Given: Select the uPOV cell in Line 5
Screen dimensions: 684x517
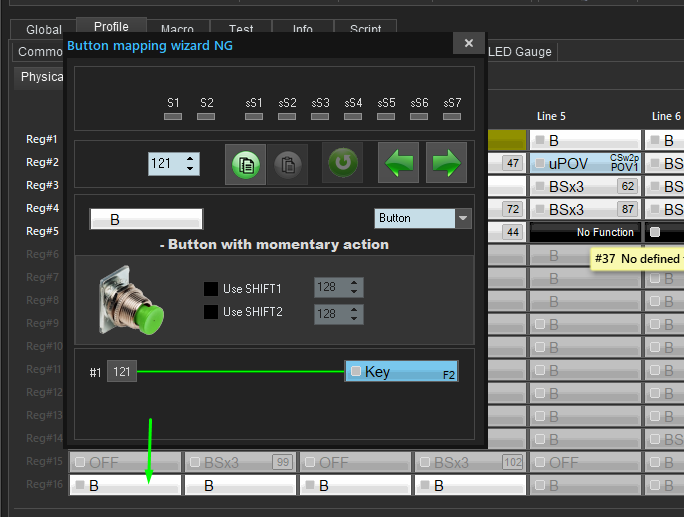Looking at the screenshot, I should pos(585,163).
